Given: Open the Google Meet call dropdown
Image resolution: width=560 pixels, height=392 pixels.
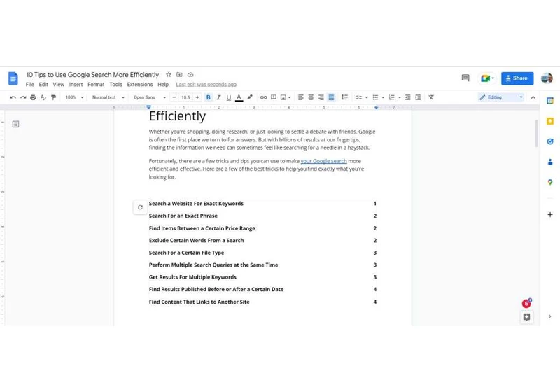Looking at the screenshot, I should (486, 78).
